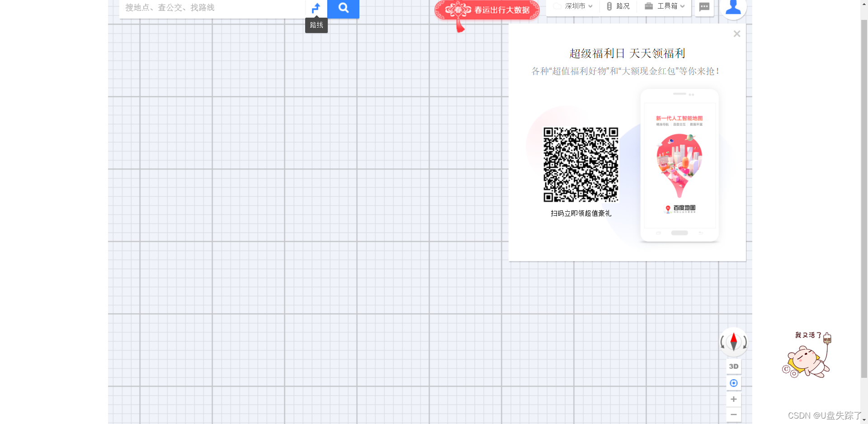The width and height of the screenshot is (868, 424).
Task: Zoom out with the minus button
Action: (733, 414)
